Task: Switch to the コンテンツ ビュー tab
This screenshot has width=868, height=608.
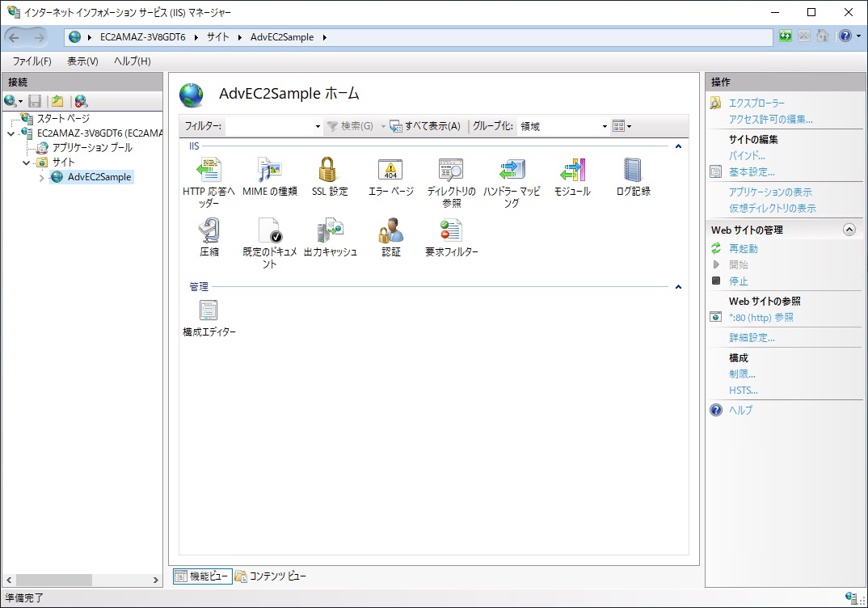Action: (x=270, y=576)
